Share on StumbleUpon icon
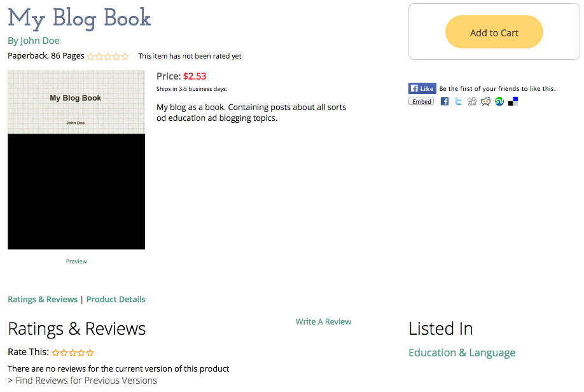Image resolution: width=584 pixels, height=392 pixels. click(499, 101)
